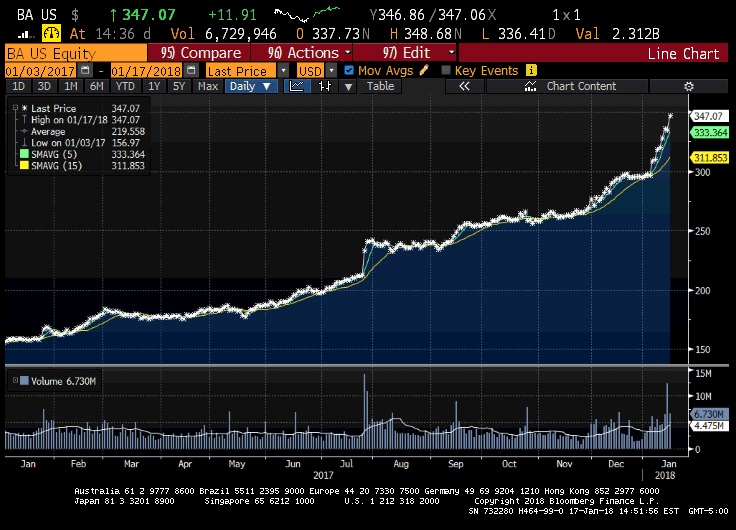Click the intraday sparkline mini chart
This screenshot has width=736, height=530.
coord(307,14)
